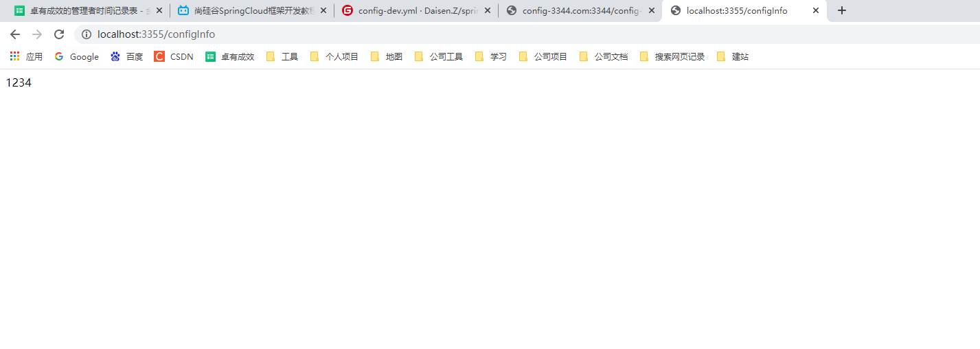Reload the current page

point(59,34)
